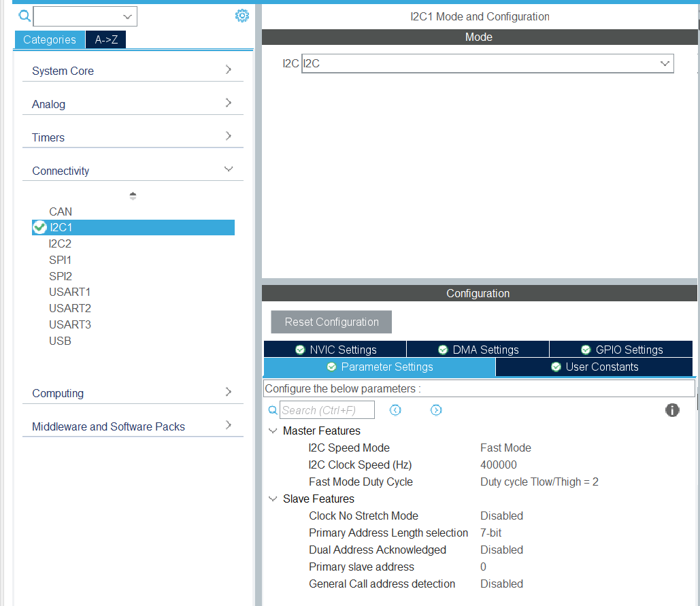Viewport: 700px width, 606px height.
Task: Switch to the NVIC Settings tab
Action: click(335, 350)
